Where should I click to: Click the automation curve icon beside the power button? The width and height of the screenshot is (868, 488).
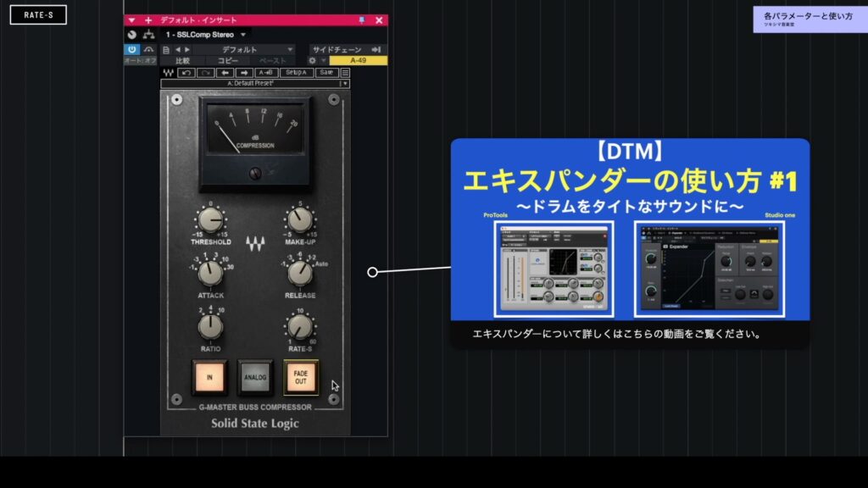point(148,49)
